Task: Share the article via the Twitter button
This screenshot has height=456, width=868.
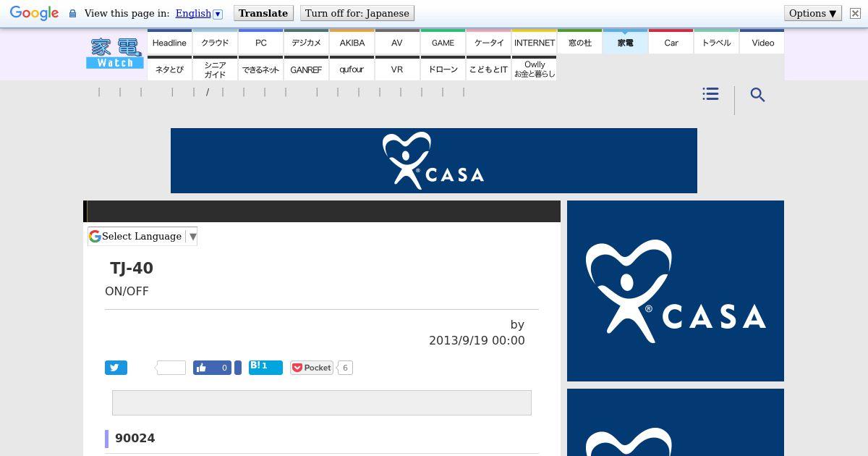Action: (x=116, y=368)
